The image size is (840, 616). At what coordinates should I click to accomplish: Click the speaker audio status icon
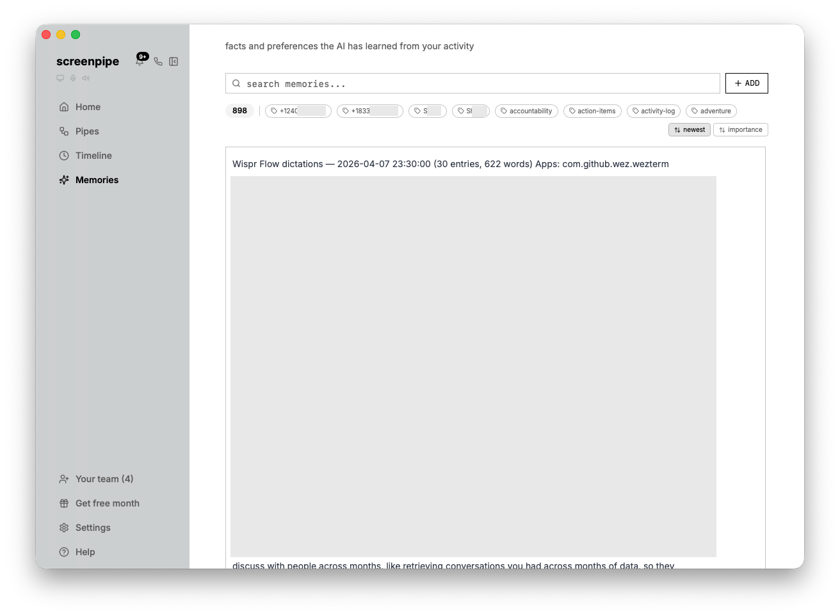[86, 78]
